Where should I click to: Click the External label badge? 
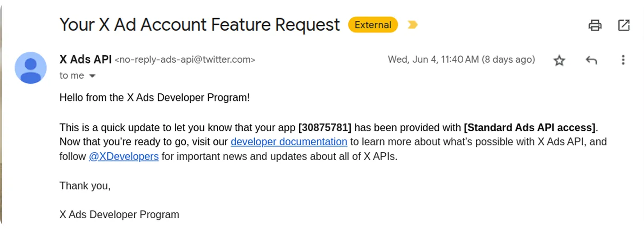tap(373, 25)
